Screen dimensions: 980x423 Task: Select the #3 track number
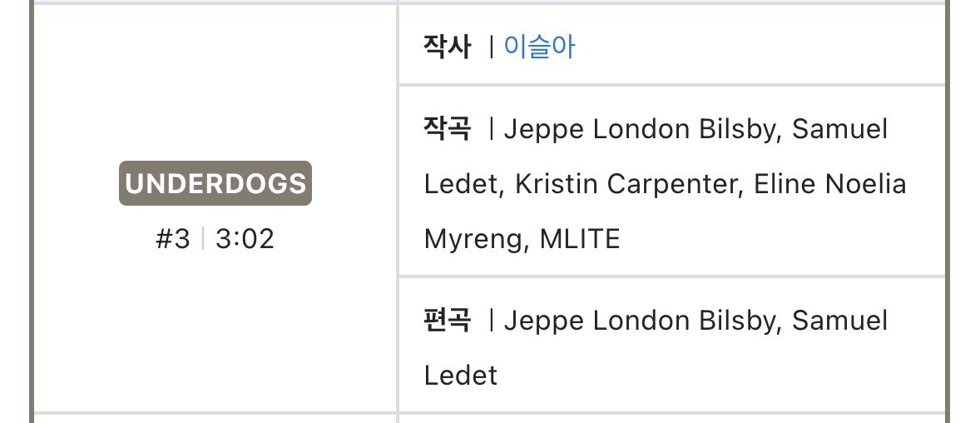(x=173, y=240)
